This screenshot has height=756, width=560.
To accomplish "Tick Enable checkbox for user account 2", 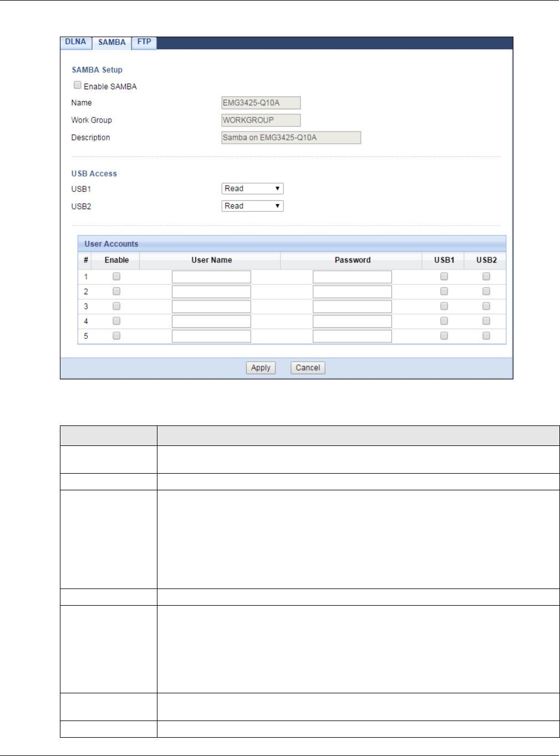I will (116, 291).
